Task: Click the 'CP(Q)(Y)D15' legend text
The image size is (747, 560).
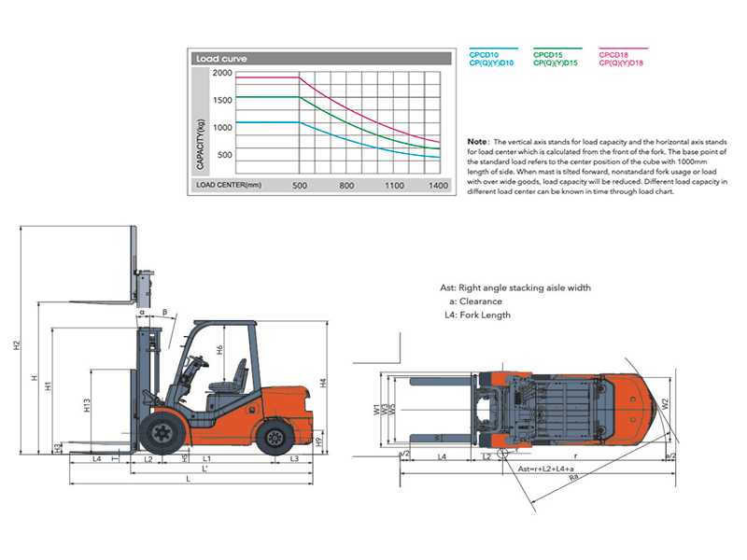Action: coord(556,63)
